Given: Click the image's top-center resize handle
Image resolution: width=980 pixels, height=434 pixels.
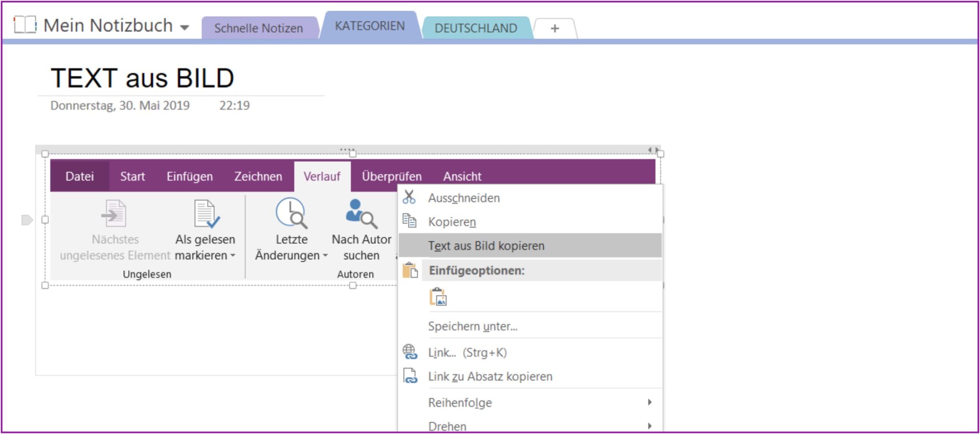Looking at the screenshot, I should click(x=353, y=154).
